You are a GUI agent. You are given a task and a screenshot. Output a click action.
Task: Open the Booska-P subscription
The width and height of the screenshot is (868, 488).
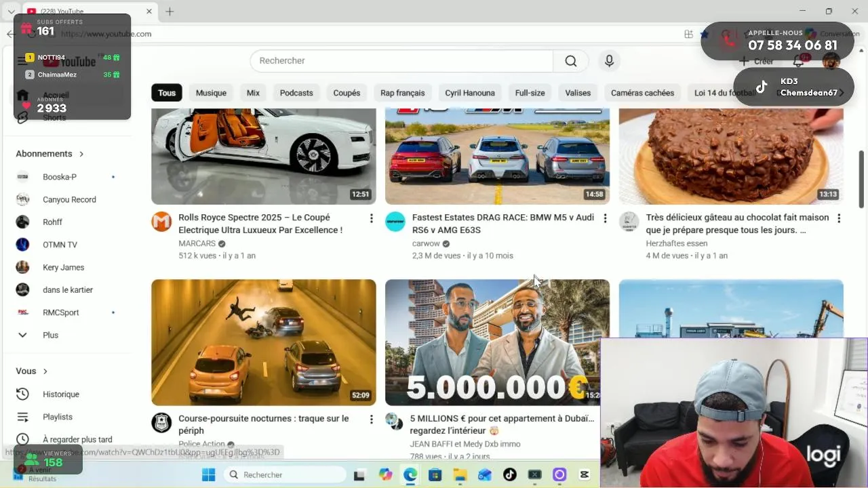point(68,177)
